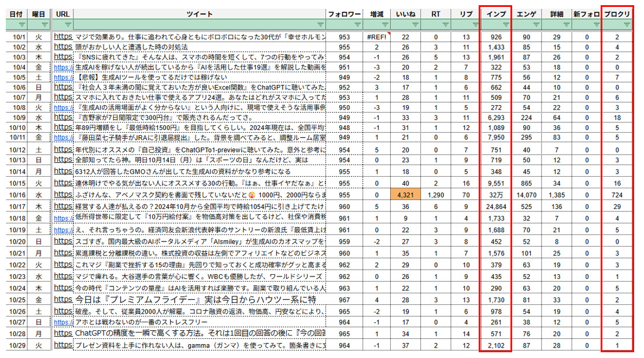Follow the https link for 10/11
This screenshot has height=358, width=644.
pos(64,137)
